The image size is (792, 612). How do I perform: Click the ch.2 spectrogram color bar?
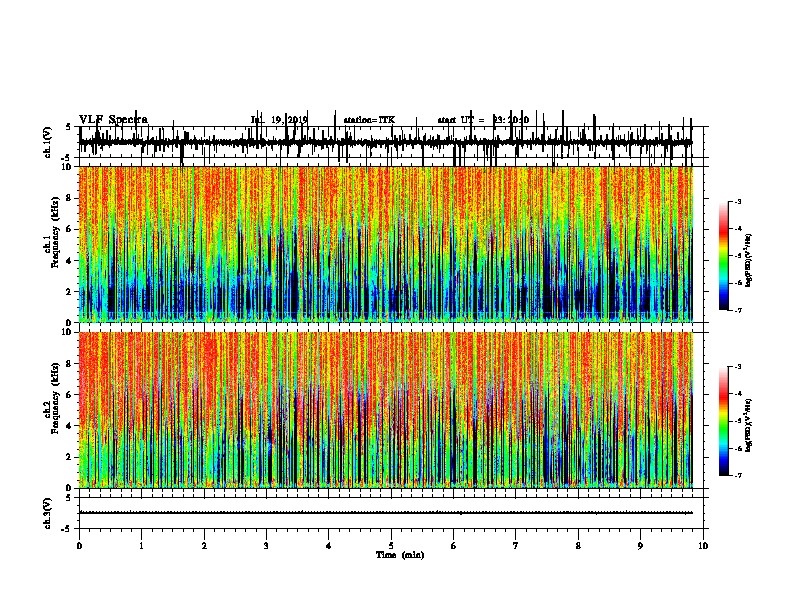(x=724, y=421)
